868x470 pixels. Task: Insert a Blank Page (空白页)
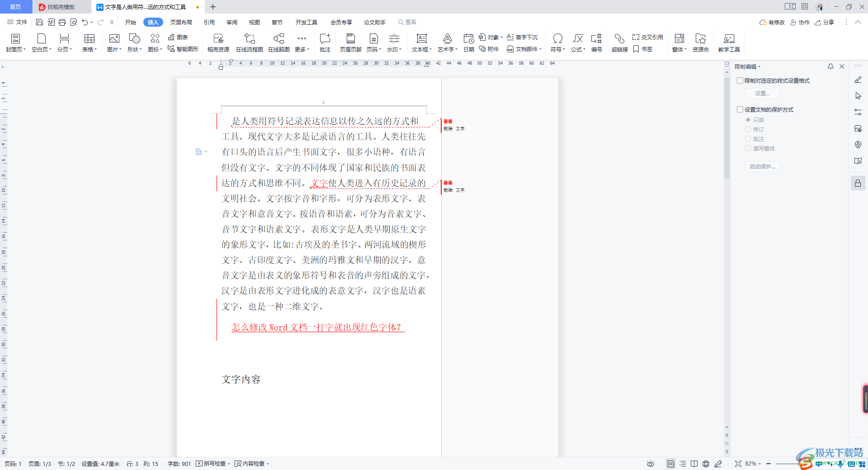pos(42,43)
